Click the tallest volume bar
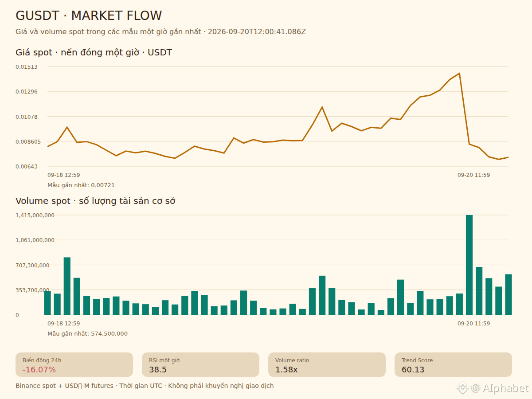This screenshot has height=399, width=532. pyautogui.click(x=469, y=265)
